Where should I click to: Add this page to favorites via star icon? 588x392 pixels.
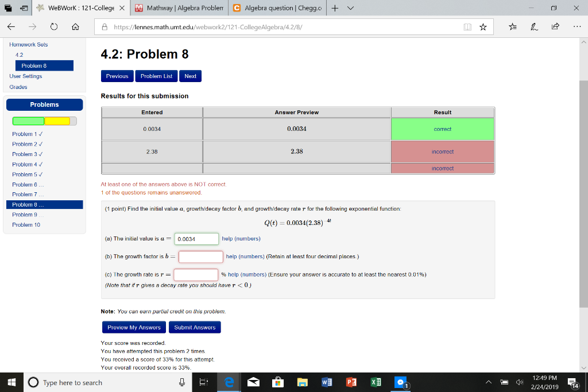point(483,26)
